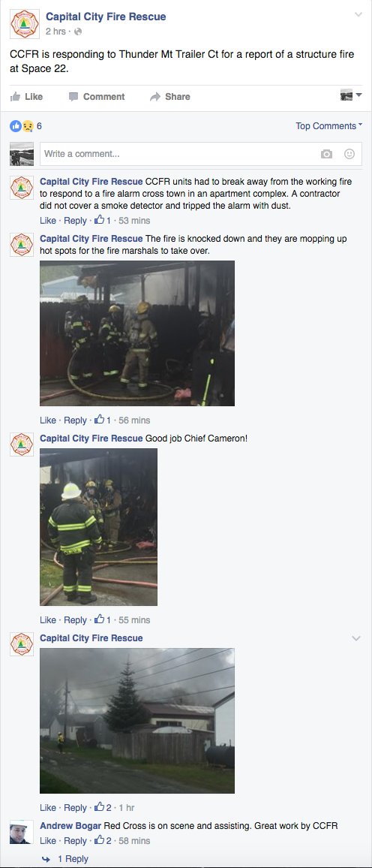Like Andrew Bogar's Red Cross comment
The image size is (372, 868).
[x=47, y=841]
